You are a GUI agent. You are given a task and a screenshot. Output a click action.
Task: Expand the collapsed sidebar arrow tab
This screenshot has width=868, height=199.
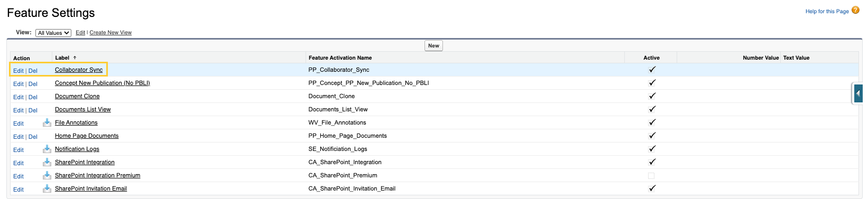pos(858,93)
